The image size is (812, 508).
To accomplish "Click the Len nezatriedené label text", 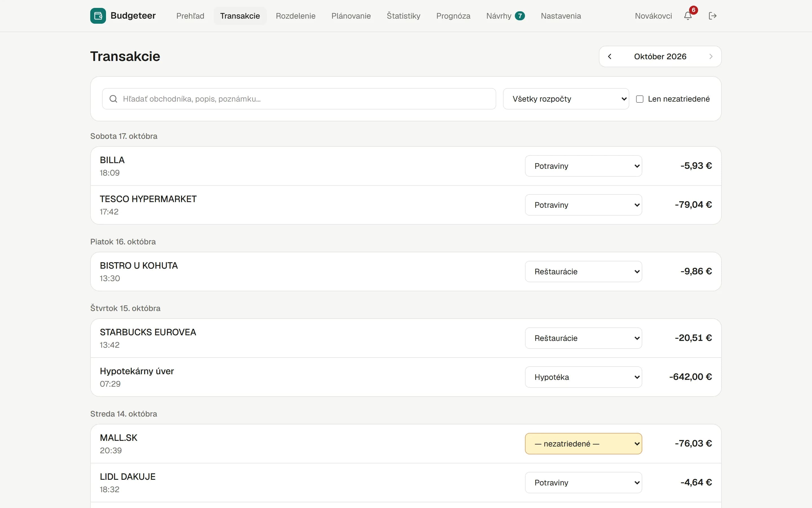I will pyautogui.click(x=679, y=99).
